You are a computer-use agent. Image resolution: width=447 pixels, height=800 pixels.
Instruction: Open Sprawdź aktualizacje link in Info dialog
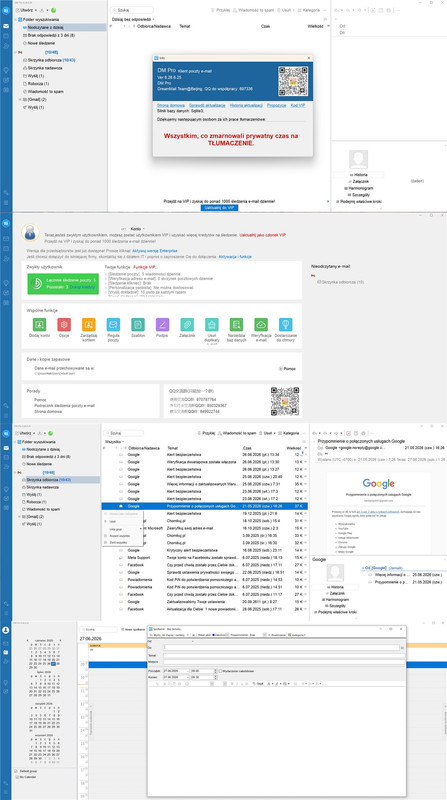(207, 105)
